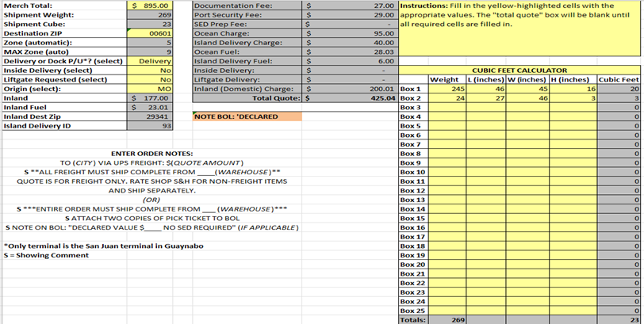Select the Merch Total value cell
Viewport: 644px width, 324px height.
(150, 5)
